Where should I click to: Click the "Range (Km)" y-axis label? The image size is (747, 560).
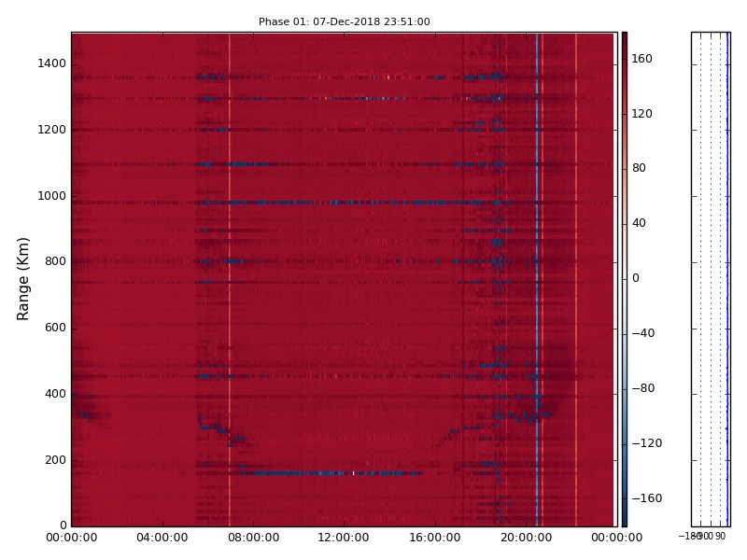[x=24, y=278]
